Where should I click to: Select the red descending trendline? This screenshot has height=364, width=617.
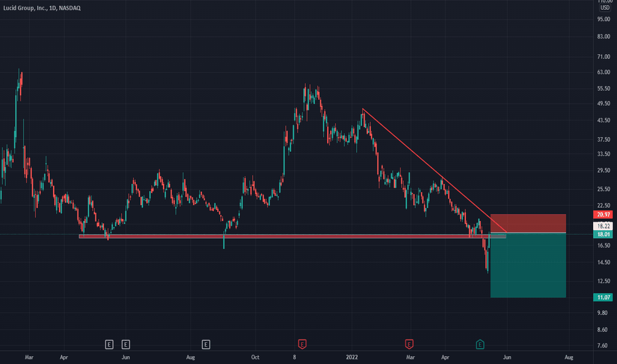[434, 170]
